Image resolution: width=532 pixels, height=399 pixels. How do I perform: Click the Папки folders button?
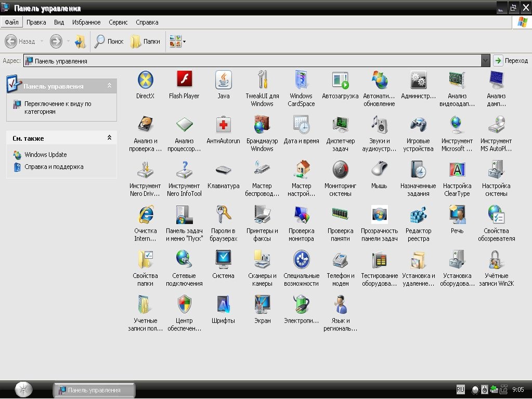coord(145,42)
